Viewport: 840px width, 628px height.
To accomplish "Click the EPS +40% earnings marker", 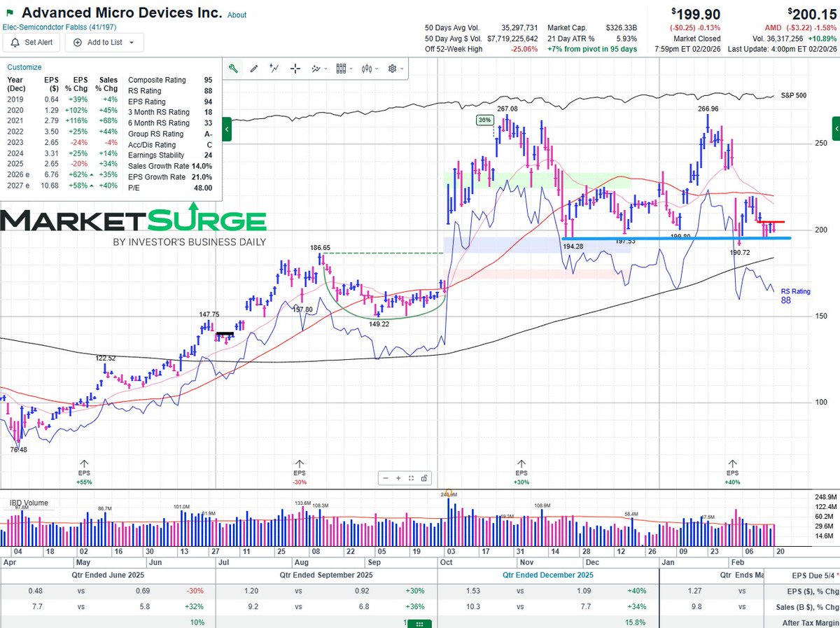I will (733, 472).
